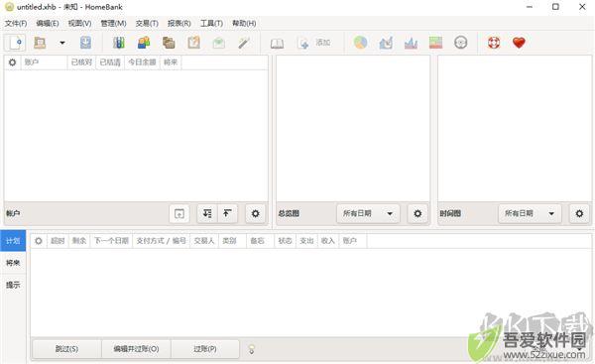595x364 pixels.
Task: Open the 工具(T) menu
Action: point(211,23)
